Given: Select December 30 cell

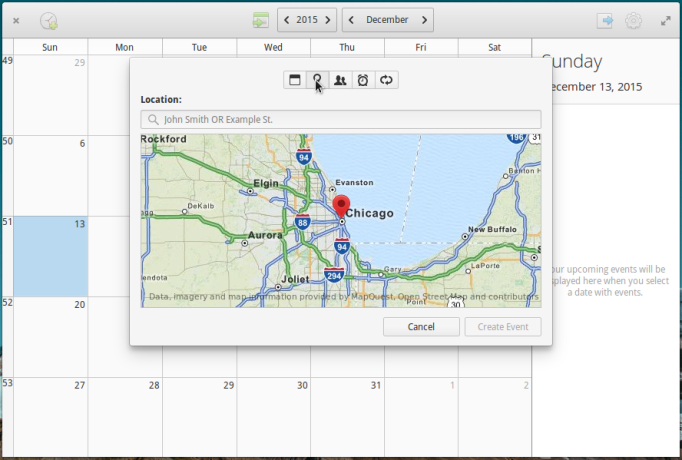Looking at the screenshot, I should tap(274, 417).
